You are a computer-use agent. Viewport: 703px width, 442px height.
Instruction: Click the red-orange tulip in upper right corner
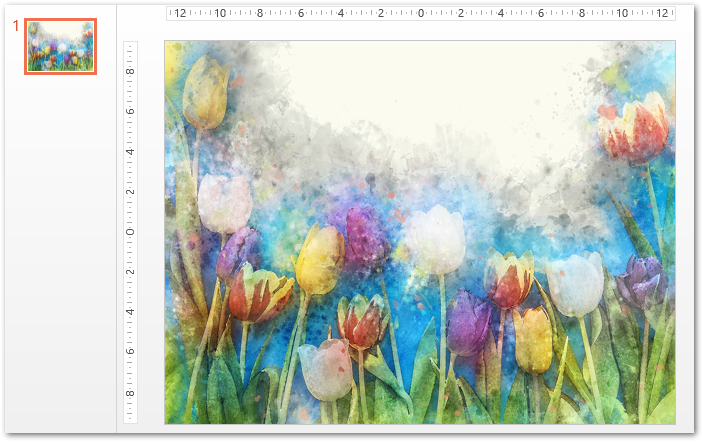(x=637, y=130)
